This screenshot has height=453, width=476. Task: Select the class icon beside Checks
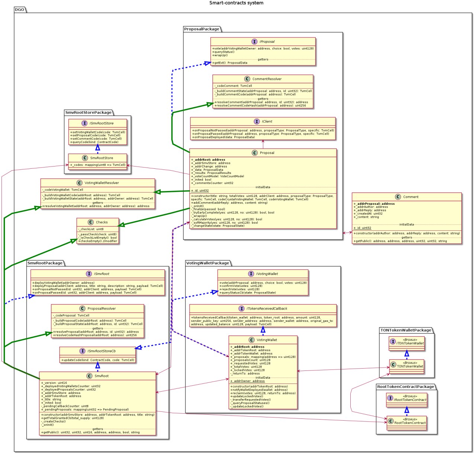coord(91,222)
